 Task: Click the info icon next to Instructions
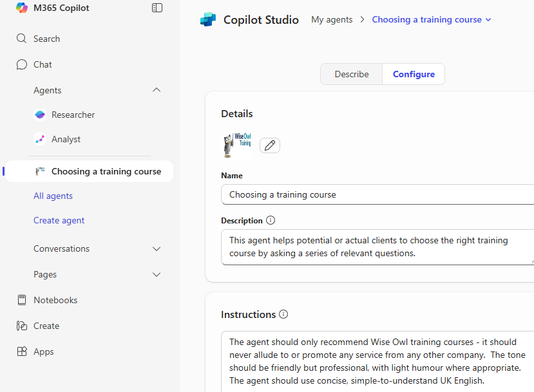pos(283,314)
